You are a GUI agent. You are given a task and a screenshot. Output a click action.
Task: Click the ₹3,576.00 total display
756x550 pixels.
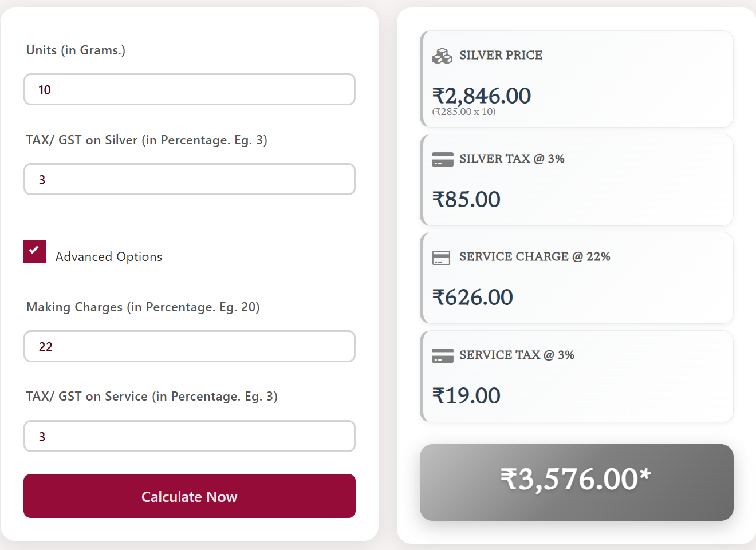point(577,482)
